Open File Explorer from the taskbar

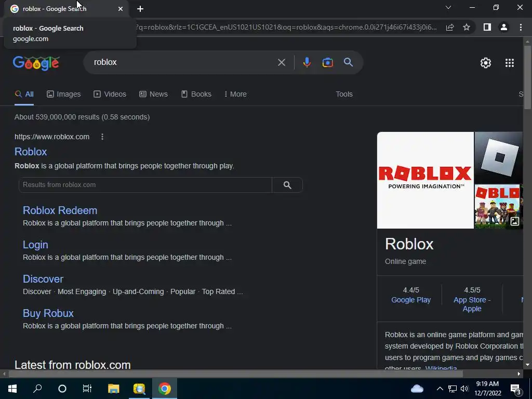113,389
